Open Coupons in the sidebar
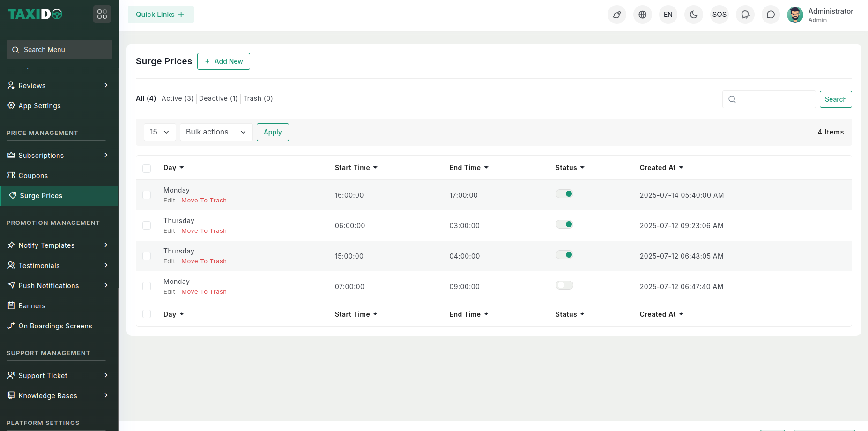868x431 pixels. (33, 176)
